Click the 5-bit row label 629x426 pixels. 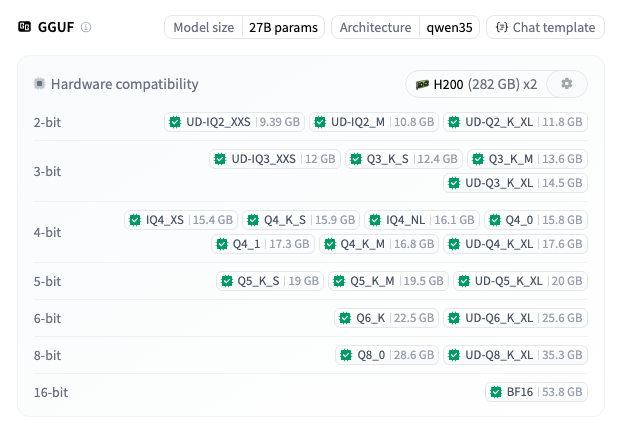[47, 281]
